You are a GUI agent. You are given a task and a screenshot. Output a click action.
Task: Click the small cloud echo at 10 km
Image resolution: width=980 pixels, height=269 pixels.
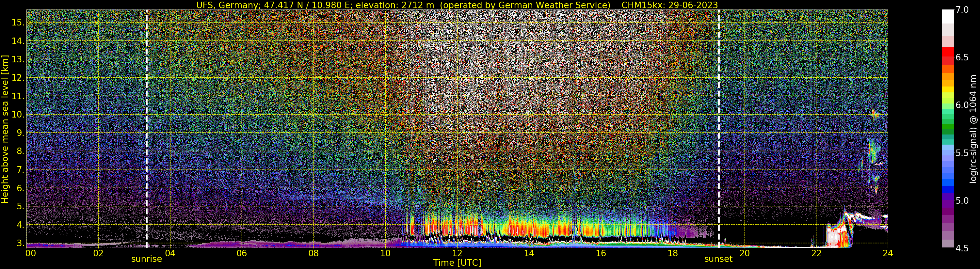[876, 114]
